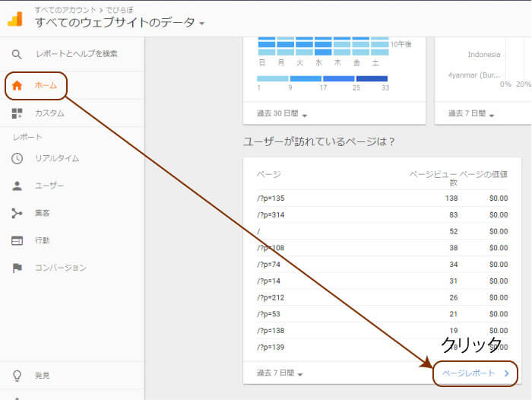Click pageview value 83

point(454,215)
